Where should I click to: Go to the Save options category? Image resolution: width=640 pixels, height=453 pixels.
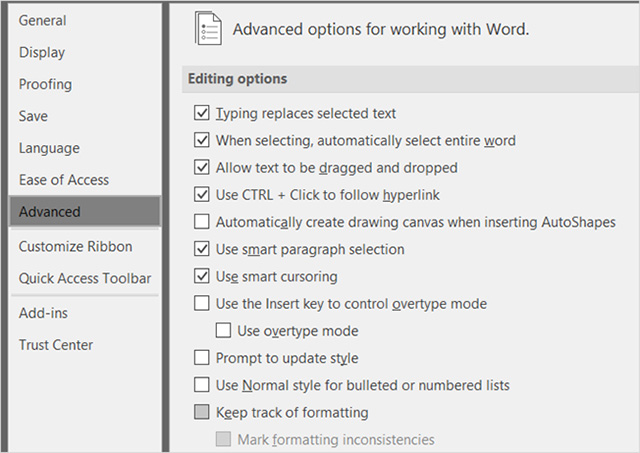coord(33,116)
